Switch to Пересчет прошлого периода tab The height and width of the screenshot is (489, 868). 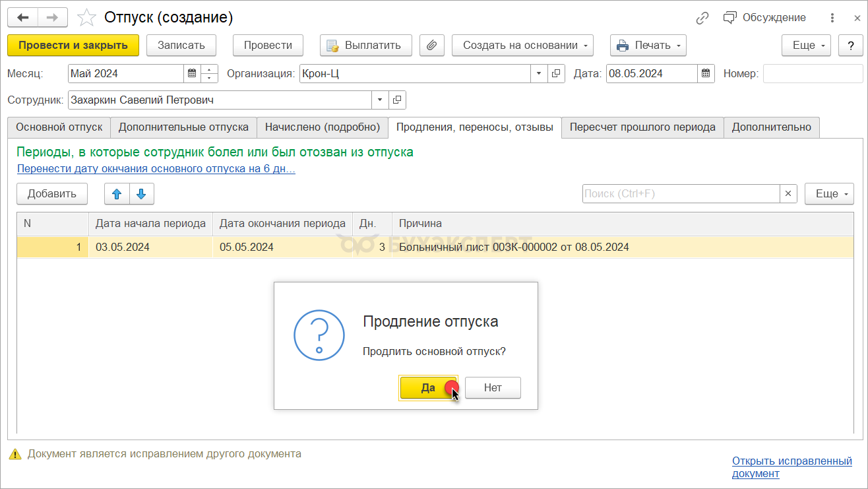coord(642,127)
